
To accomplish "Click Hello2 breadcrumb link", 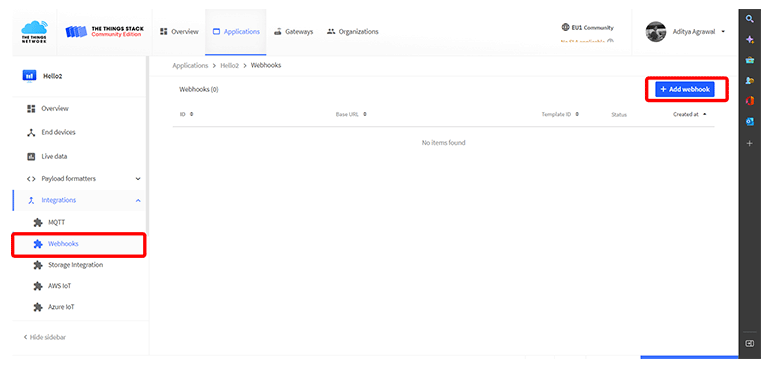I will click(x=230, y=65).
